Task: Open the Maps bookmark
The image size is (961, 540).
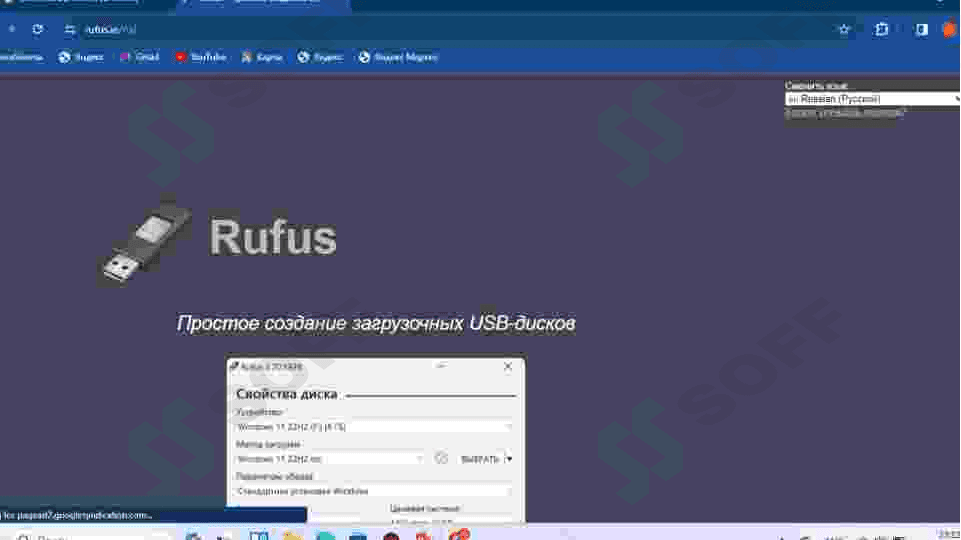Action: pos(262,57)
